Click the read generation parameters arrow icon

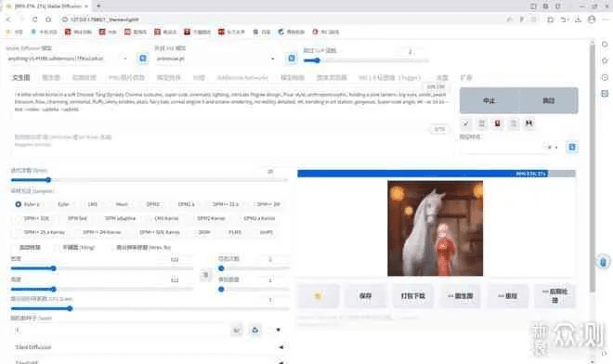(465, 123)
